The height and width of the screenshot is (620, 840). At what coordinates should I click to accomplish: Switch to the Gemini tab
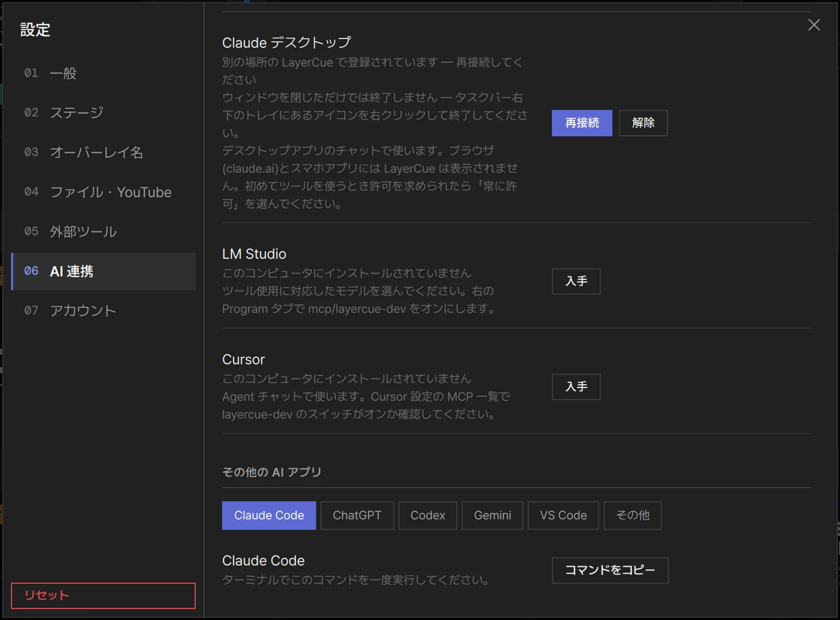pyautogui.click(x=493, y=515)
